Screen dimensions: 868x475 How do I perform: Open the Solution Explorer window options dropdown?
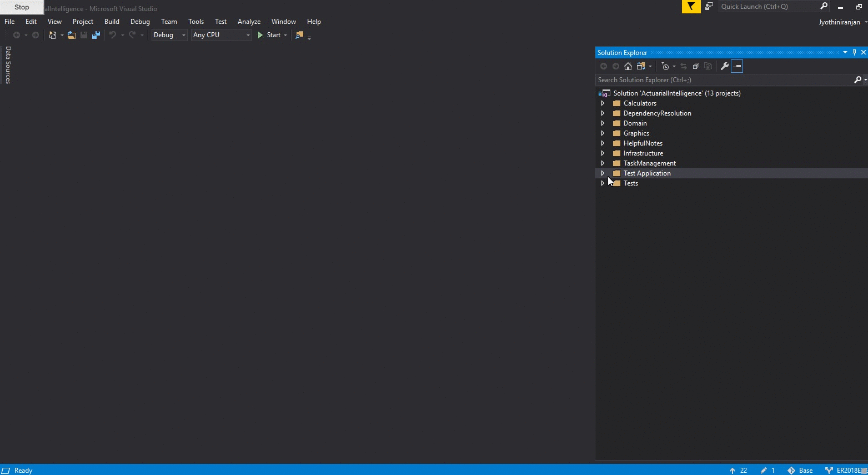point(845,52)
